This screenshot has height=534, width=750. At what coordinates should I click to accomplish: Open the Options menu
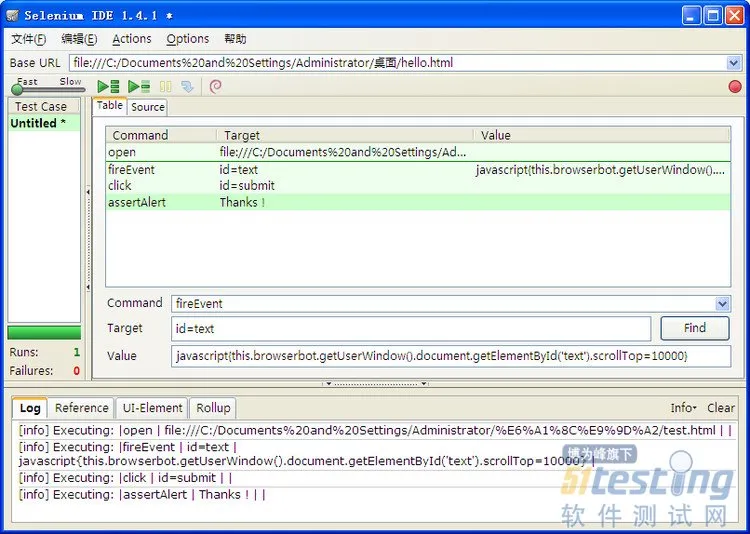point(188,39)
